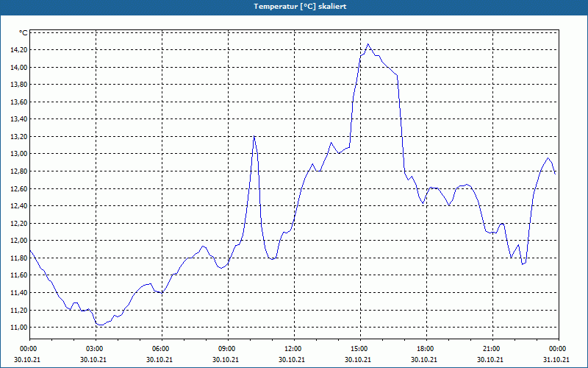The height and width of the screenshot is (368, 588).
Task: Click the 13,60 y-axis value
Action: pos(20,102)
